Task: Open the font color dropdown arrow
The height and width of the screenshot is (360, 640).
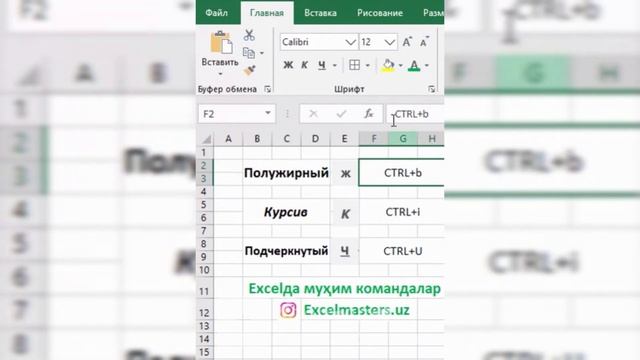Action: click(427, 65)
